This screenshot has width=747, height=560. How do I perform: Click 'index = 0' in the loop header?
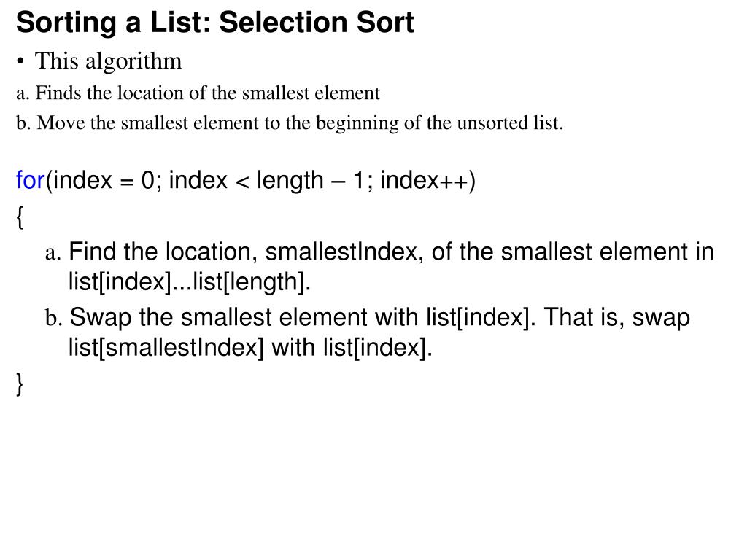pyautogui.click(x=104, y=181)
